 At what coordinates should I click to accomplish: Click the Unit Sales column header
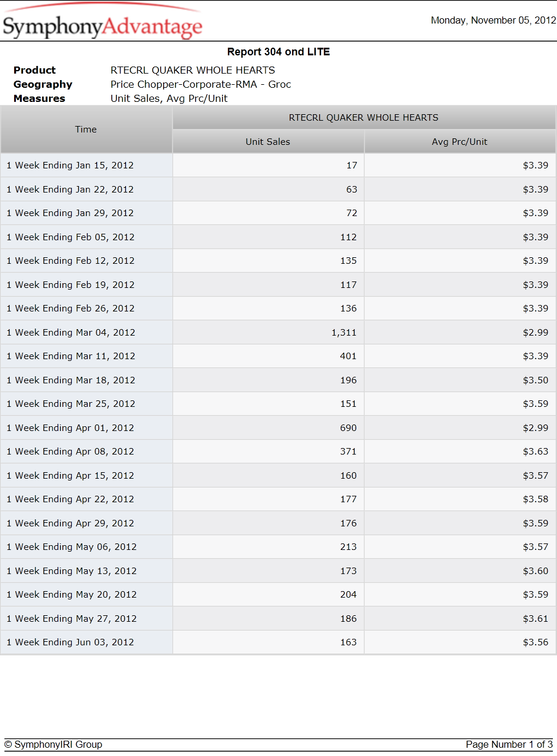click(268, 142)
